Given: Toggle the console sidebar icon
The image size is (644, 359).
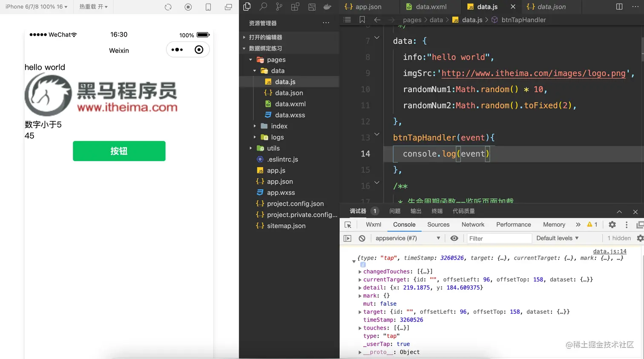Looking at the screenshot, I should tap(348, 238).
